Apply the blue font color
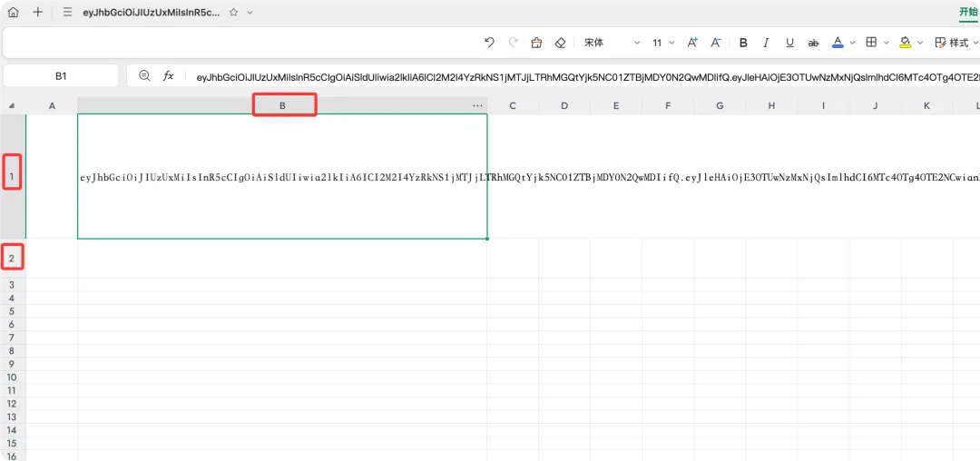980x461 pixels. pyautogui.click(x=838, y=43)
